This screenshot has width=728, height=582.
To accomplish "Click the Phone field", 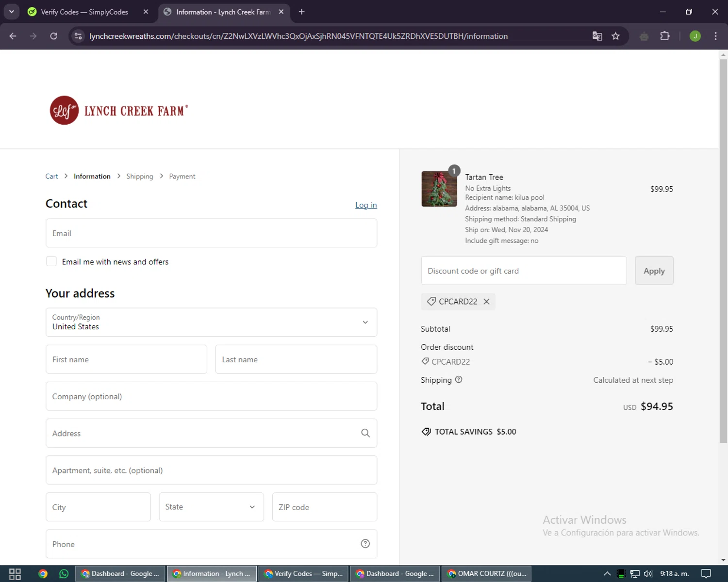I will (211, 544).
